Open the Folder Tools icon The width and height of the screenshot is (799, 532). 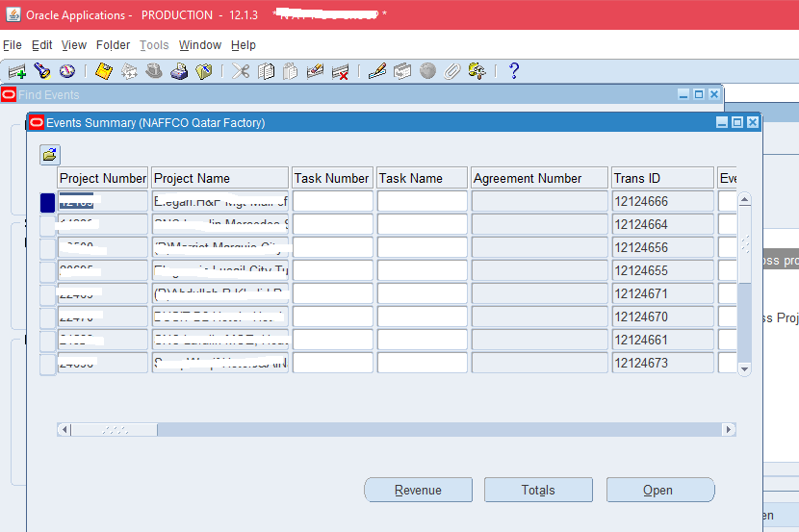point(477,71)
